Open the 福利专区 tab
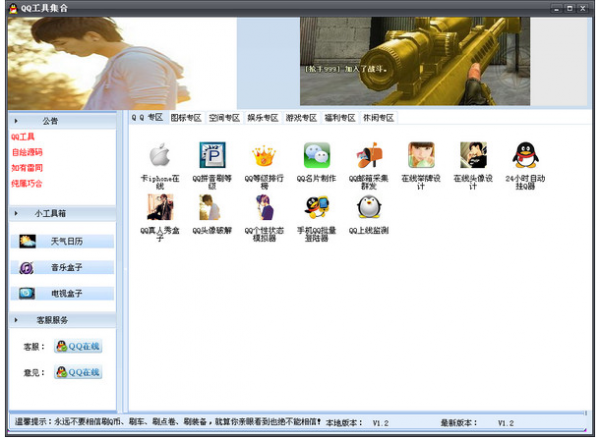 340,118
